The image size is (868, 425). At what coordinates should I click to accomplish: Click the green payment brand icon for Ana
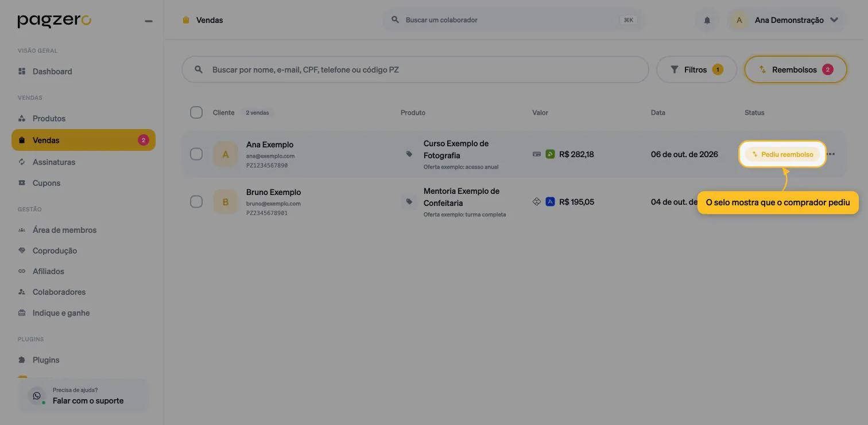[x=550, y=154]
